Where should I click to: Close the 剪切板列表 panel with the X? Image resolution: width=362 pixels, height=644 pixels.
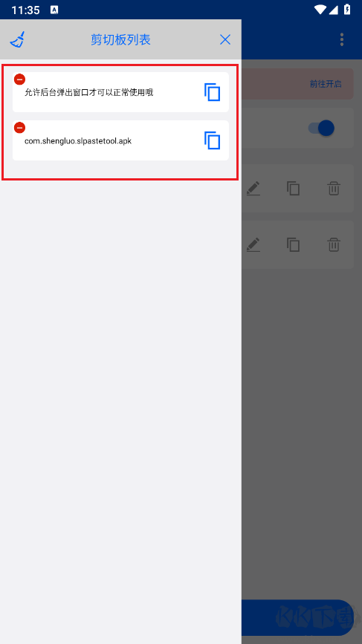pyautogui.click(x=225, y=39)
